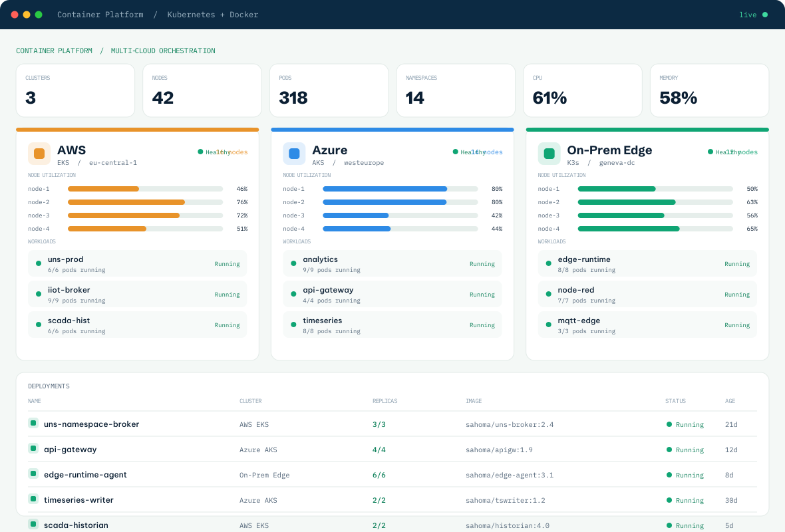Click the geneva-dc location text

pyautogui.click(x=617, y=163)
